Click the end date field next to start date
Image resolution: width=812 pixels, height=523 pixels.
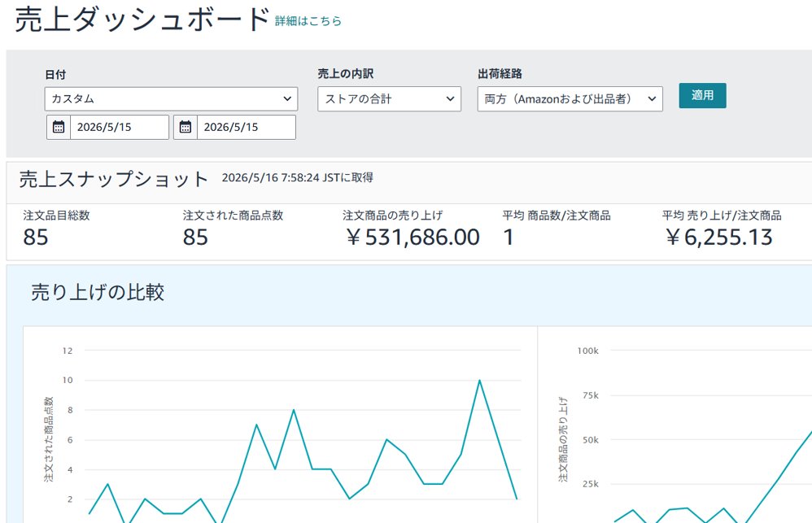click(247, 127)
